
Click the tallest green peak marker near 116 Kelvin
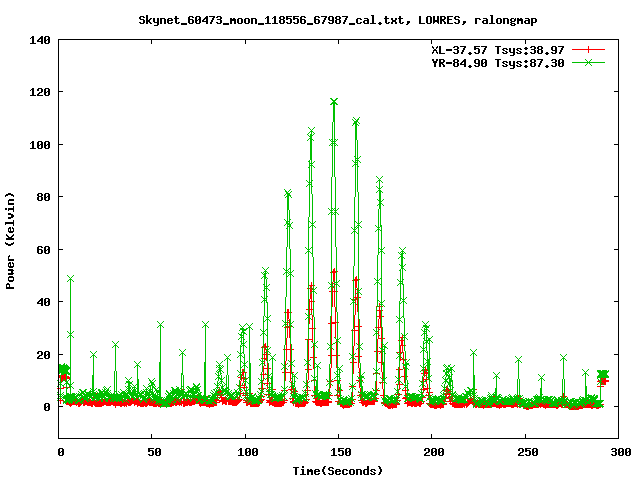point(334,102)
